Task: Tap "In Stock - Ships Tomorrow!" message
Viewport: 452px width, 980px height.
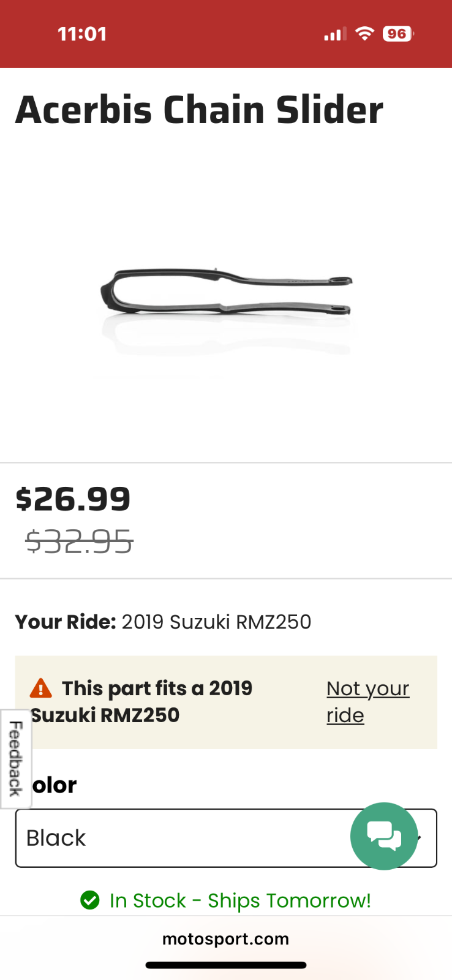Action: coord(240,900)
